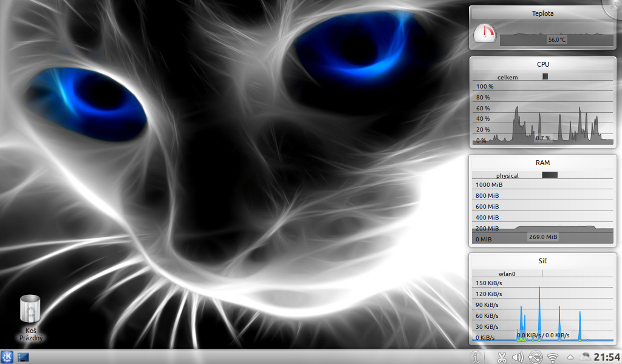Image resolution: width=622 pixels, height=364 pixels.
Task: Click the physical legend dark color bar
Action: pyautogui.click(x=550, y=175)
